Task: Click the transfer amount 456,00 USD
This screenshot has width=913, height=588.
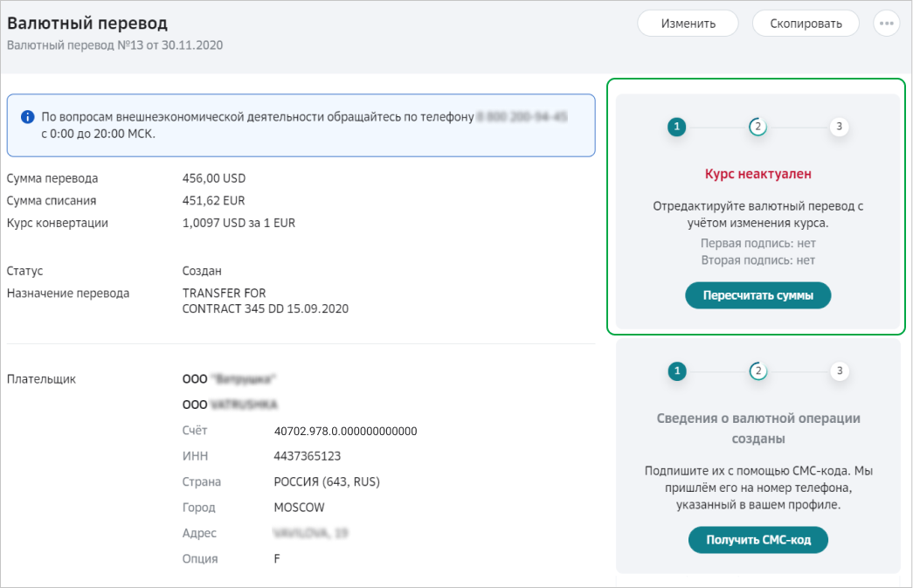Action: (x=214, y=178)
